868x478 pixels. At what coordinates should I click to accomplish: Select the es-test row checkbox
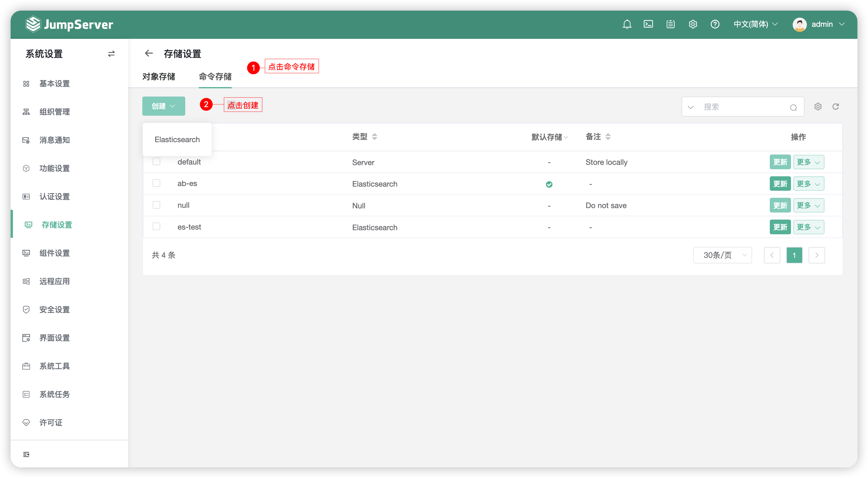click(x=156, y=226)
